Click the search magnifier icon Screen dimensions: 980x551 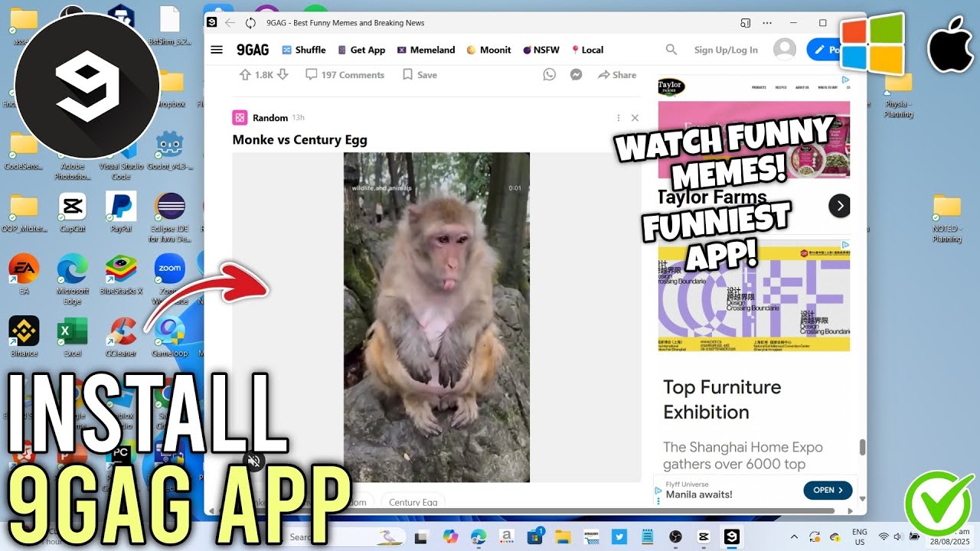671,50
